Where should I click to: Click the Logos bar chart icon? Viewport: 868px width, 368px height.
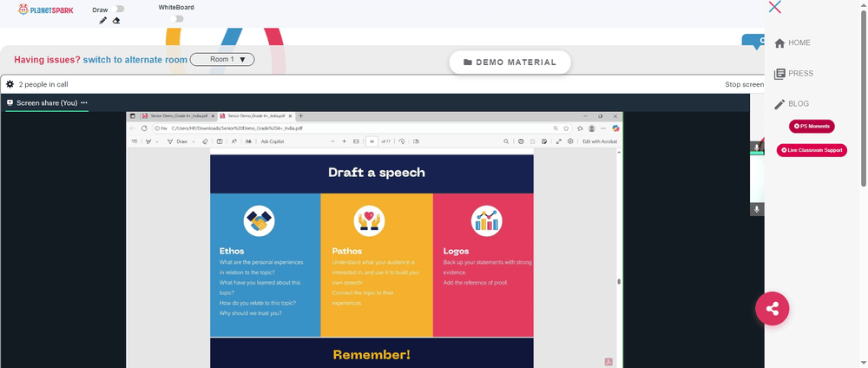coord(487,220)
